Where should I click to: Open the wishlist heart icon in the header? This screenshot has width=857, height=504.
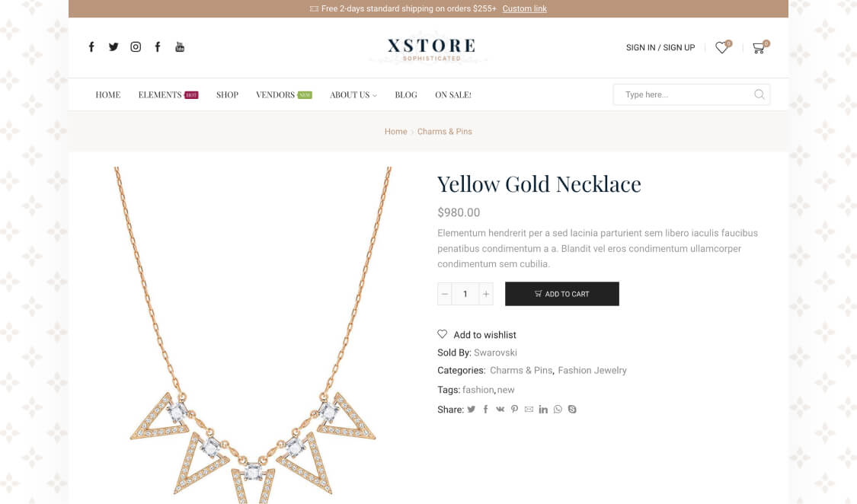(x=721, y=48)
